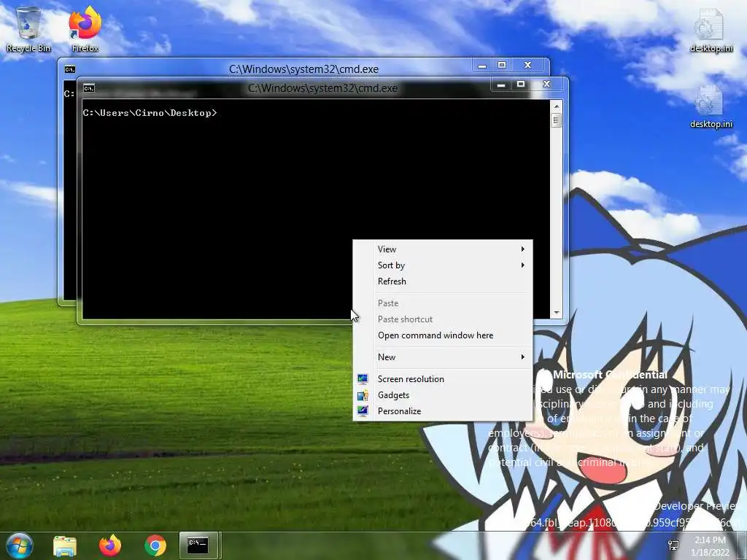Minimize the back cmd.exe window
The image size is (747, 560).
coord(482,66)
